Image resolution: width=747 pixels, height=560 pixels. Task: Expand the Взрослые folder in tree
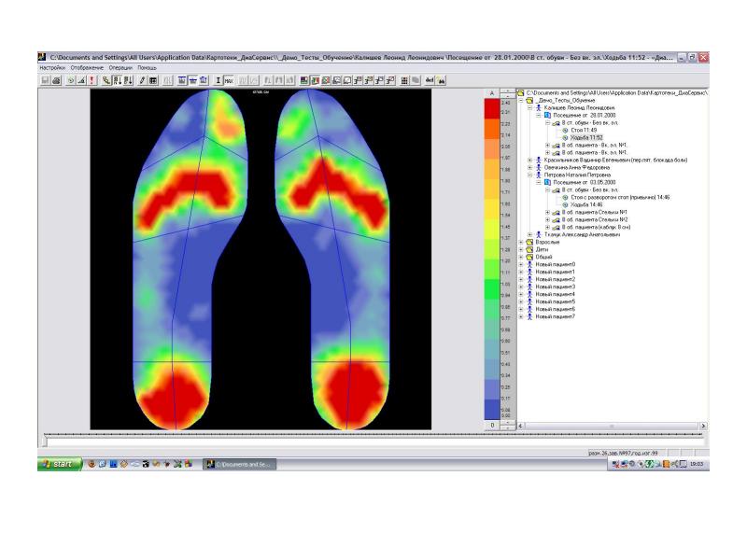[x=521, y=242]
